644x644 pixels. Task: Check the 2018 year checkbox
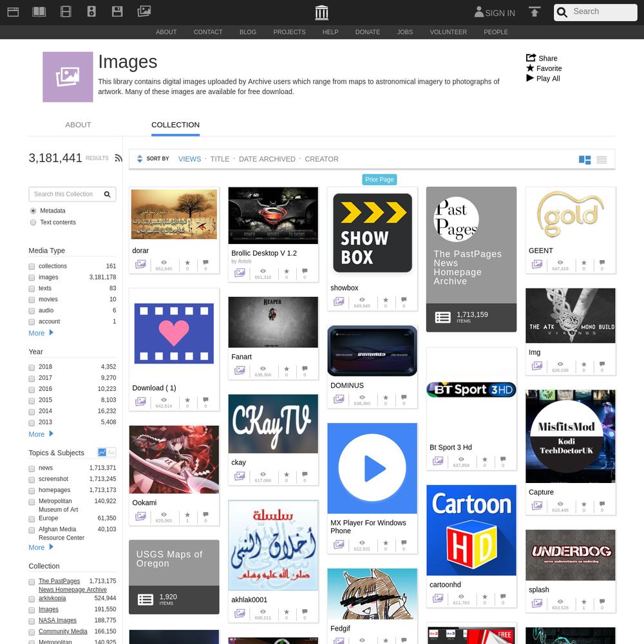32,367
